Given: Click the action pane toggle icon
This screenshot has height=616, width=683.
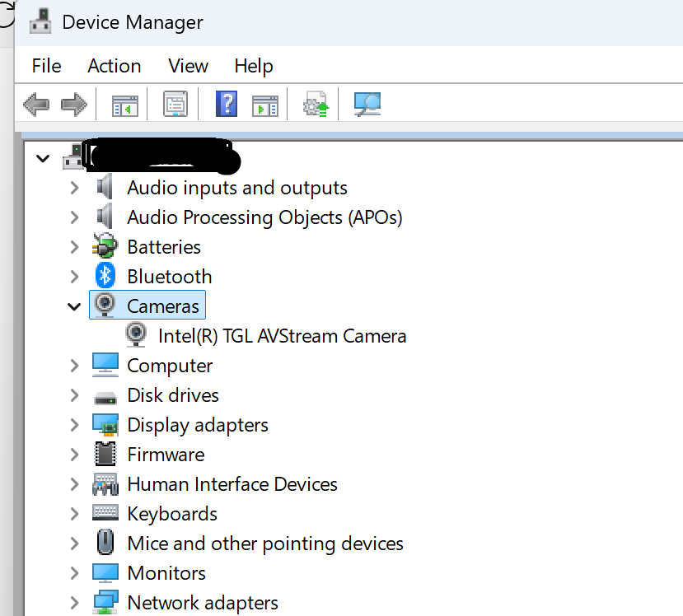Looking at the screenshot, I should 264,105.
